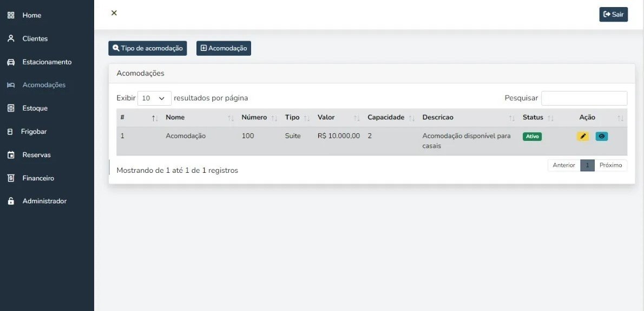Click the Frigobar icon in sidebar
The height and width of the screenshot is (311, 644).
10,132
